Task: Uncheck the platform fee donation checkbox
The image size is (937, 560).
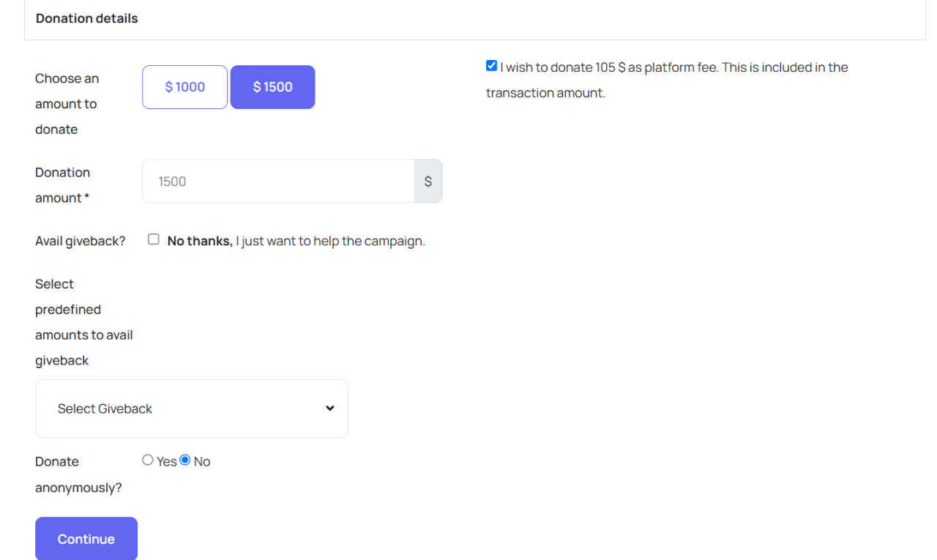Action: coord(491,66)
